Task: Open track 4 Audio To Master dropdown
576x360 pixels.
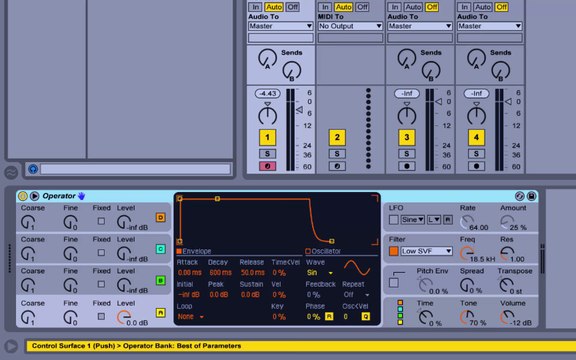Action: 489,26
